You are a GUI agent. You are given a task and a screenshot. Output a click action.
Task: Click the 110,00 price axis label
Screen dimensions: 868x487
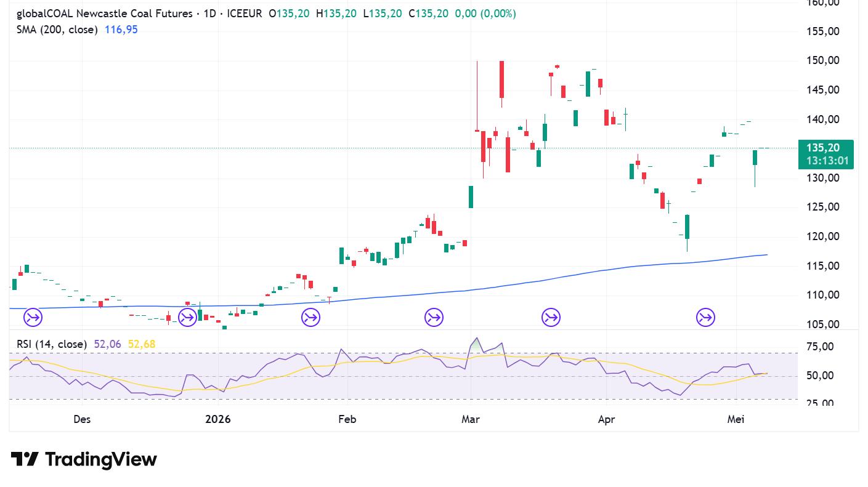click(823, 295)
